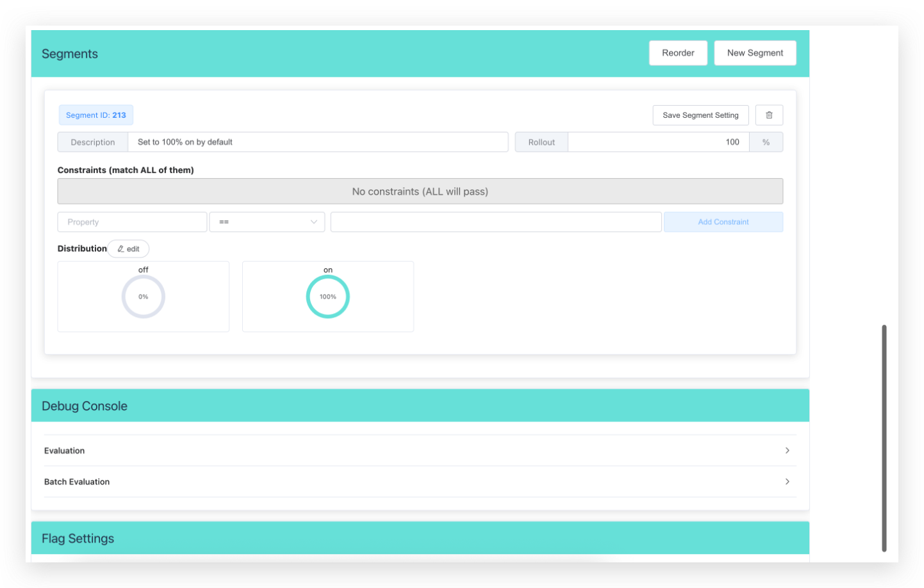Click the off 0% distribution ring
Viewport: 924px width, 588px height.
[144, 297]
